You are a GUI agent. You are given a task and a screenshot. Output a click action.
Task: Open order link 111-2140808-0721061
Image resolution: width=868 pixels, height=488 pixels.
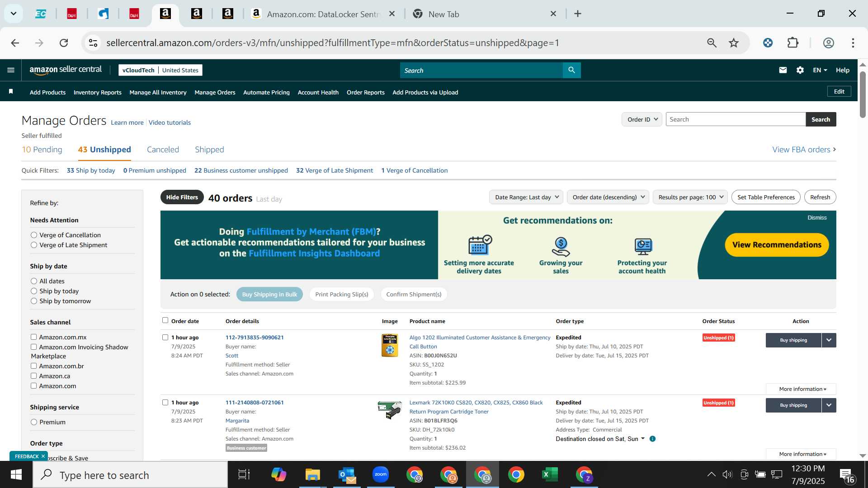click(255, 403)
